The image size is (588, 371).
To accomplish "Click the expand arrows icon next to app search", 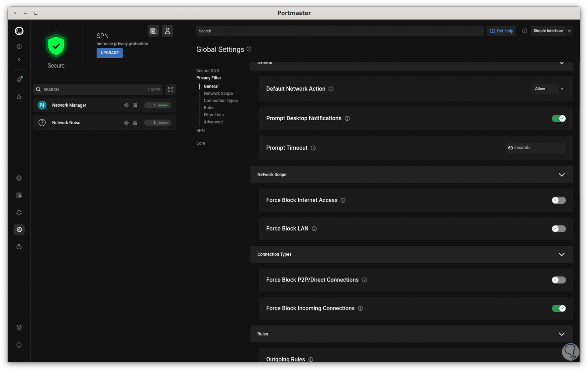I will [x=171, y=90].
